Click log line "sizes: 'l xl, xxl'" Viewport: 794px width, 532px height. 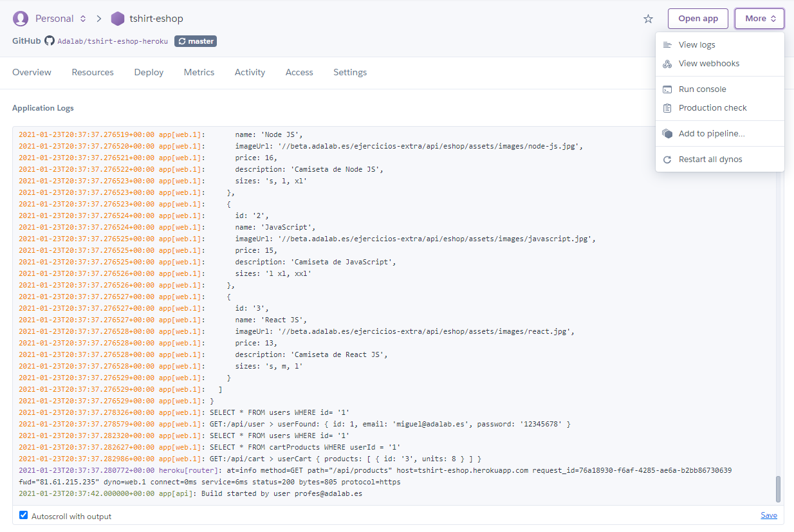[273, 274]
